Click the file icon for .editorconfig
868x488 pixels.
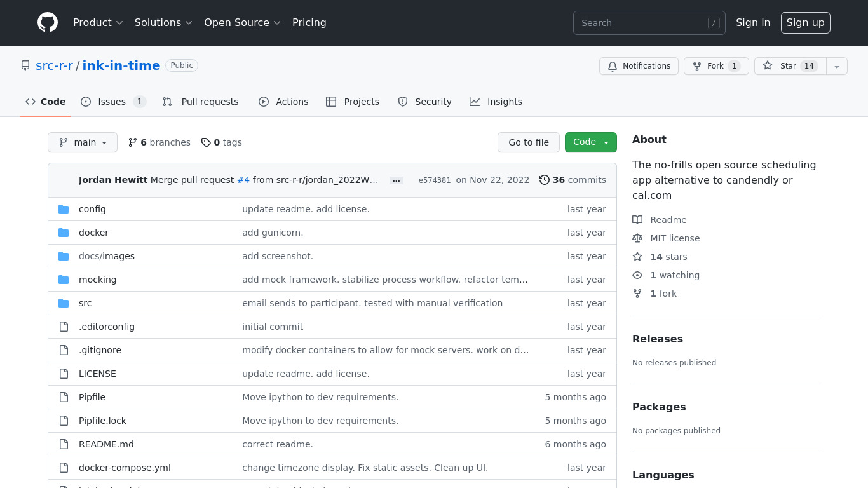64,327
